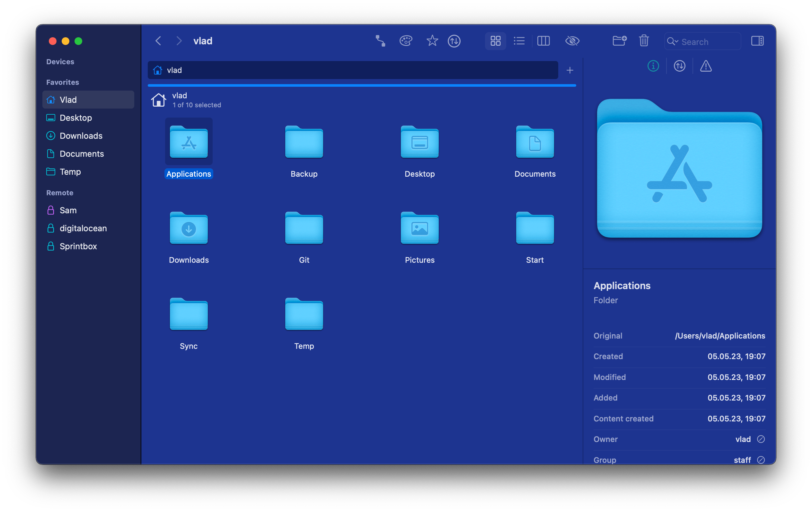Select the Backup folder
This screenshot has width=812, height=512.
(304, 142)
